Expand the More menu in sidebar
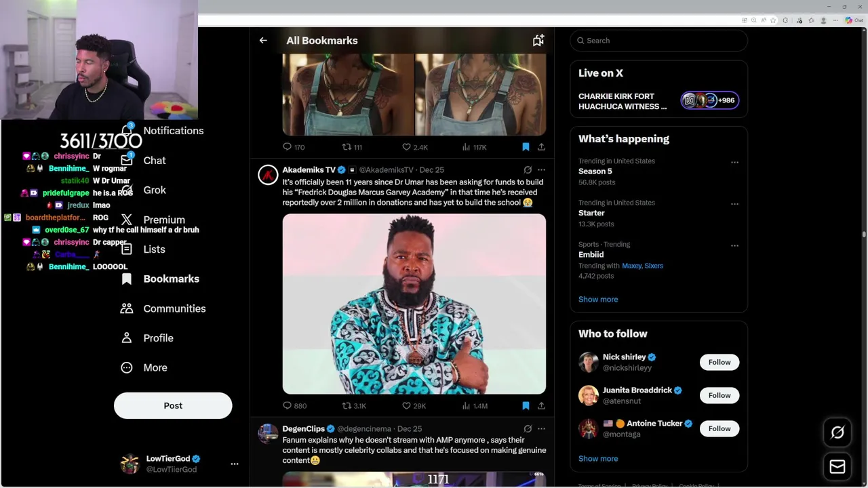This screenshot has height=488, width=868. point(144,367)
